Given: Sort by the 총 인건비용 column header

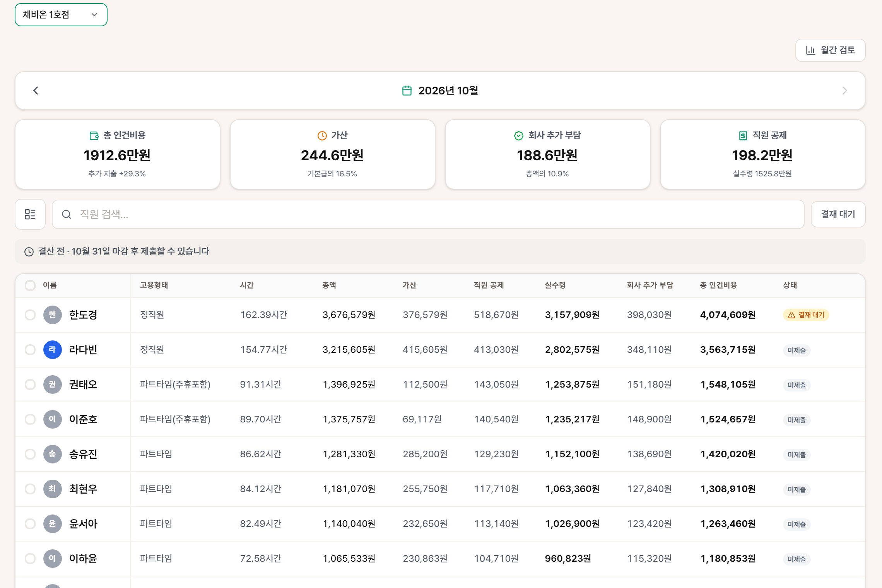Looking at the screenshot, I should pyautogui.click(x=718, y=285).
